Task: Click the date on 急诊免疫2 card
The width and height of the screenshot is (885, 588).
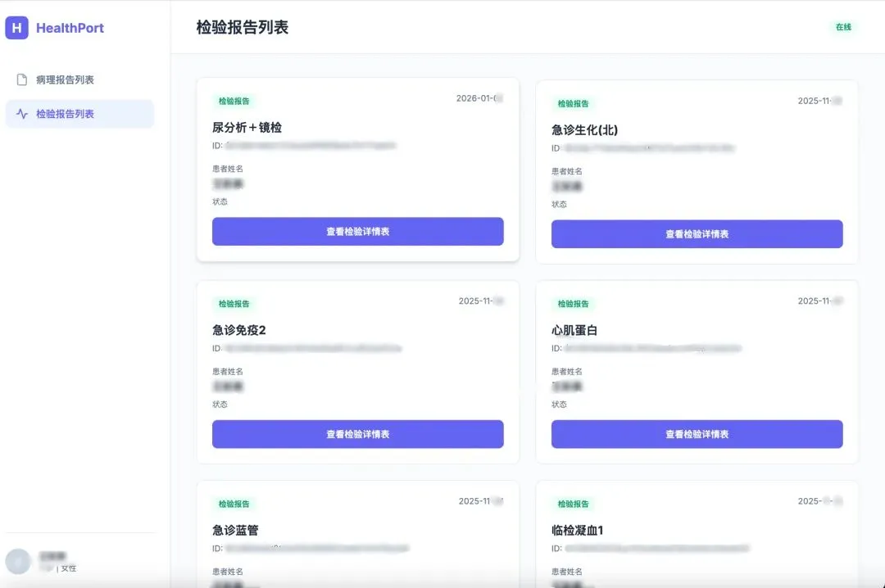Action: point(481,301)
